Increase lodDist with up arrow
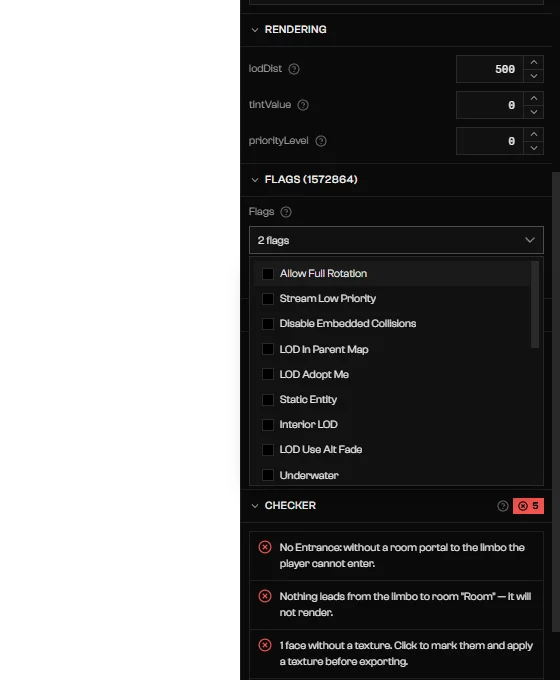Image resolution: width=560 pixels, height=680 pixels. (x=534, y=62)
